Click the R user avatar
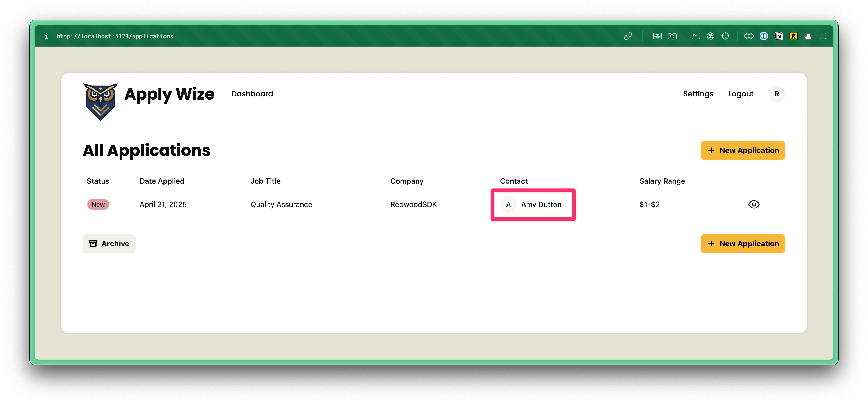 pyautogui.click(x=777, y=94)
